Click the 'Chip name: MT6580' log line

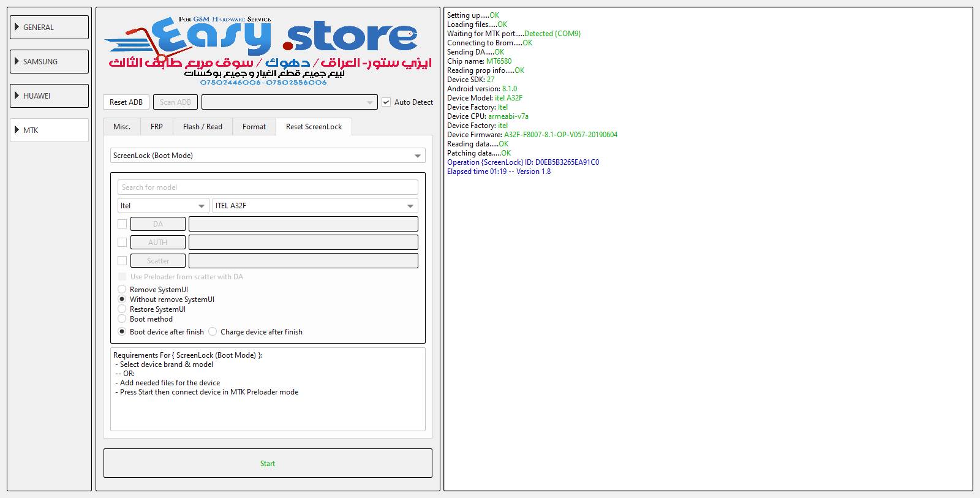[479, 61]
